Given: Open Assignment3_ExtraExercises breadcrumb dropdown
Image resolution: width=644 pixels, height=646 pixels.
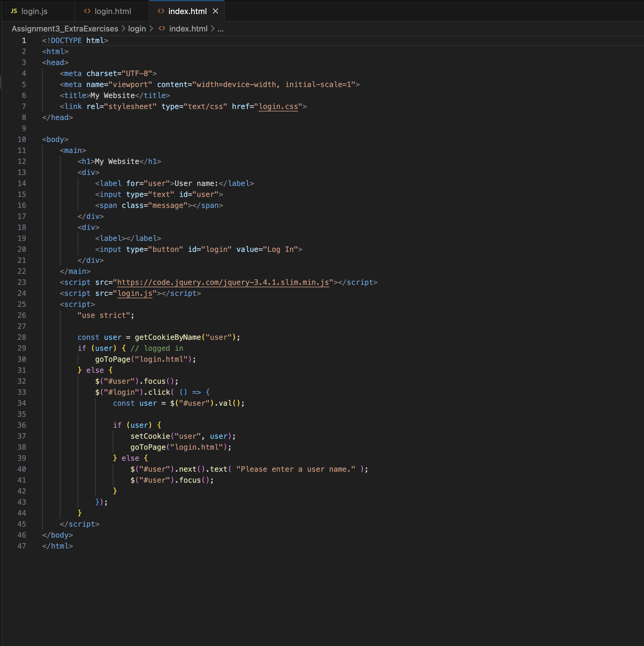Looking at the screenshot, I should (65, 29).
